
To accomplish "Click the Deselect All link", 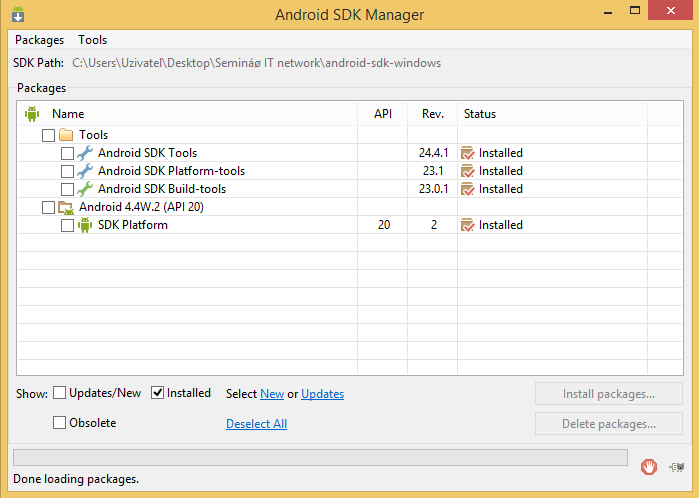I will tap(256, 424).
